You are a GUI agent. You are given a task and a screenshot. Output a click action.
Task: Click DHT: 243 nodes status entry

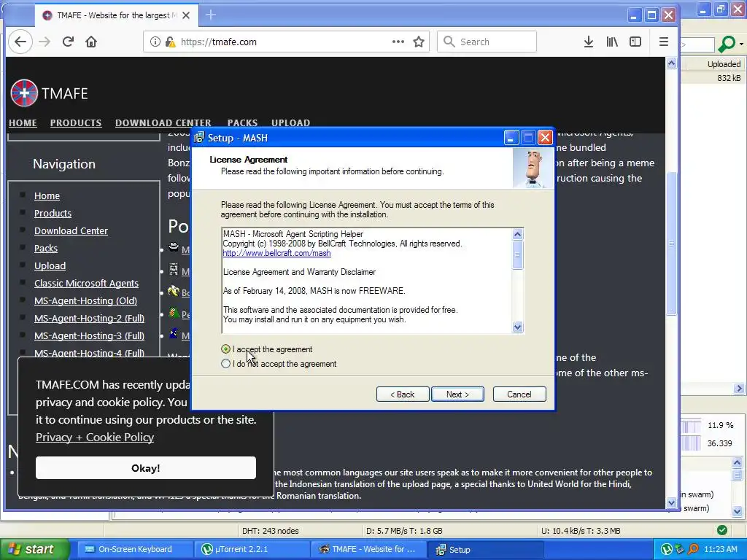[x=270, y=531]
